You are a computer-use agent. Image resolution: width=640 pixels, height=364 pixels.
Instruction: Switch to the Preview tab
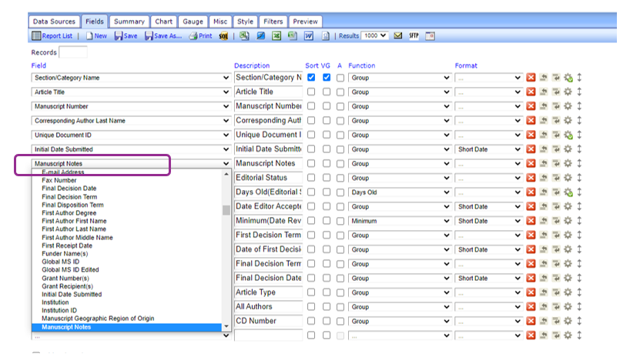(x=306, y=22)
